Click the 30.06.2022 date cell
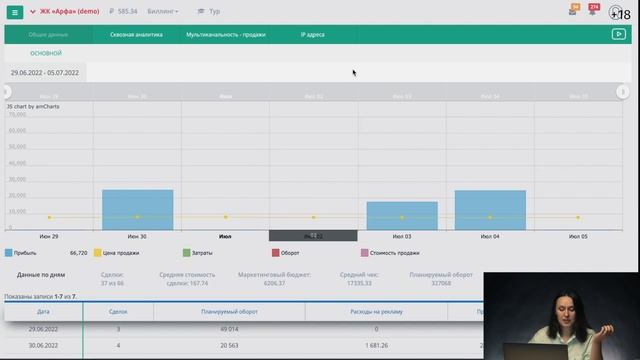 43,345
